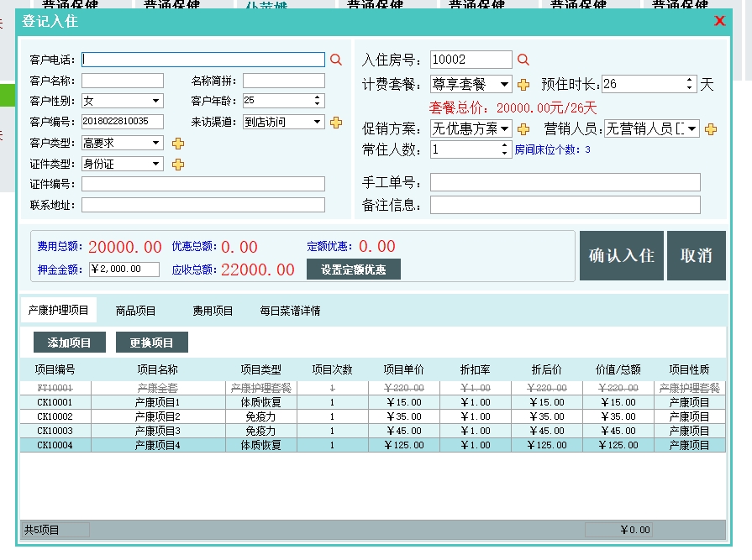
Task: Switch to the 商品项目 tab
Action: (136, 311)
